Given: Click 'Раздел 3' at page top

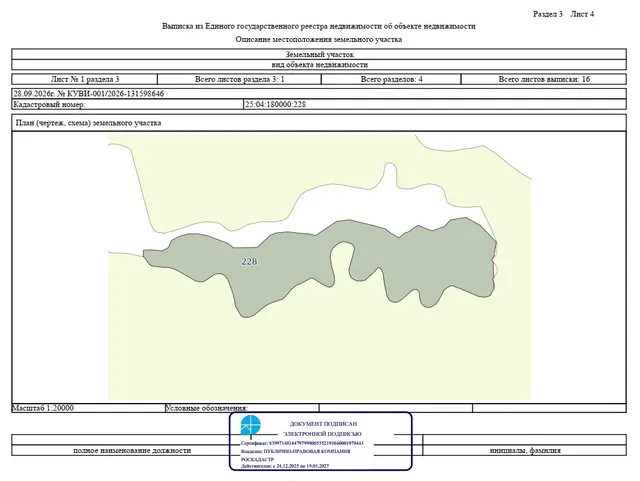Looking at the screenshot, I should tap(548, 14).
